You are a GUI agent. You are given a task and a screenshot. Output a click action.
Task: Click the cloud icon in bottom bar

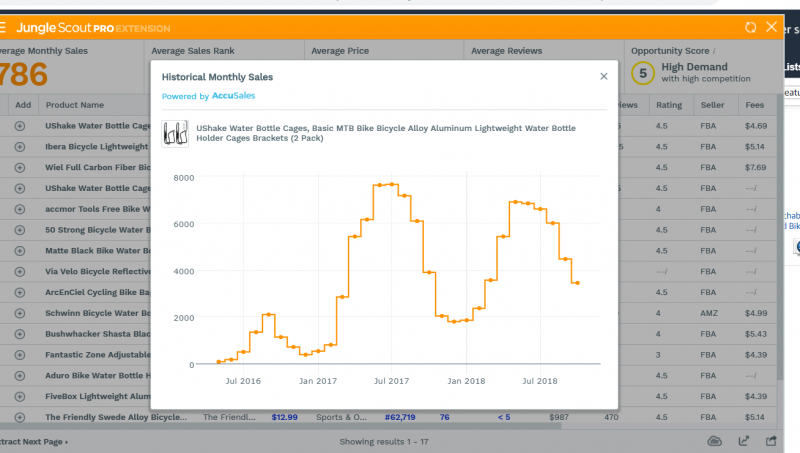(x=715, y=441)
